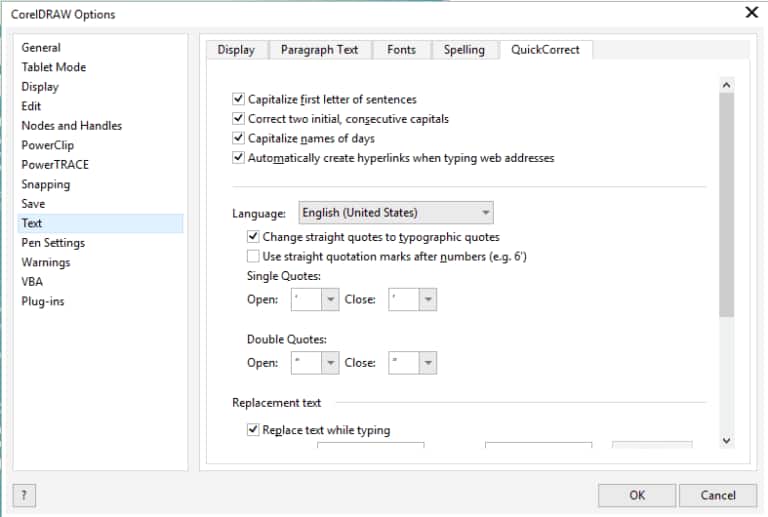Screen dimensions: 768x517
Task: Open the Single Quotes Close dropdown
Action: [x=427, y=300]
